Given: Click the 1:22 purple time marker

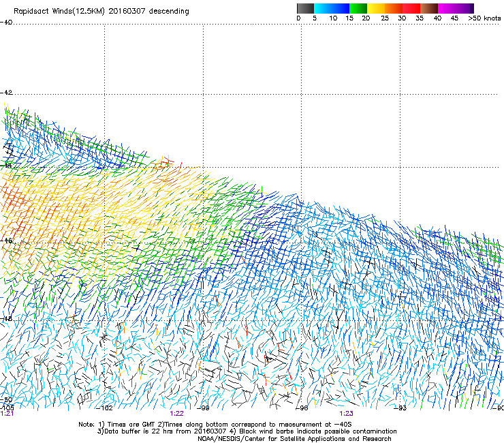Looking at the screenshot, I should tap(177, 414).
